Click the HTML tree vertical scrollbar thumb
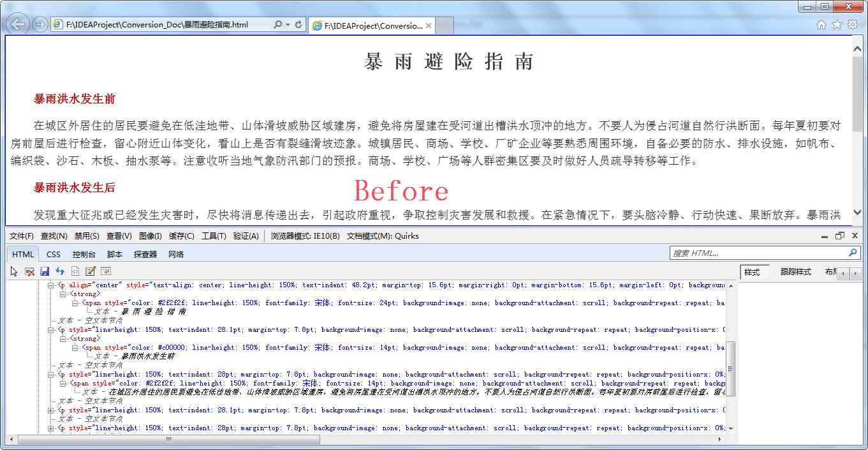The image size is (868, 450). (x=732, y=369)
